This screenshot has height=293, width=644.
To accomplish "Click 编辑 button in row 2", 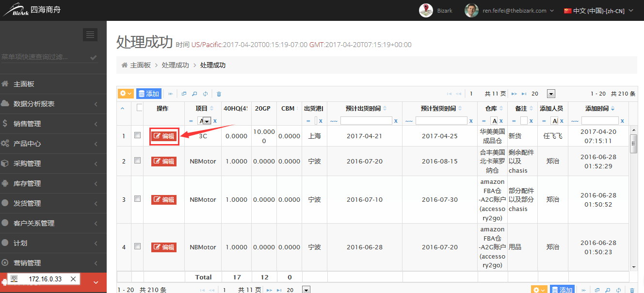I will (x=164, y=161).
